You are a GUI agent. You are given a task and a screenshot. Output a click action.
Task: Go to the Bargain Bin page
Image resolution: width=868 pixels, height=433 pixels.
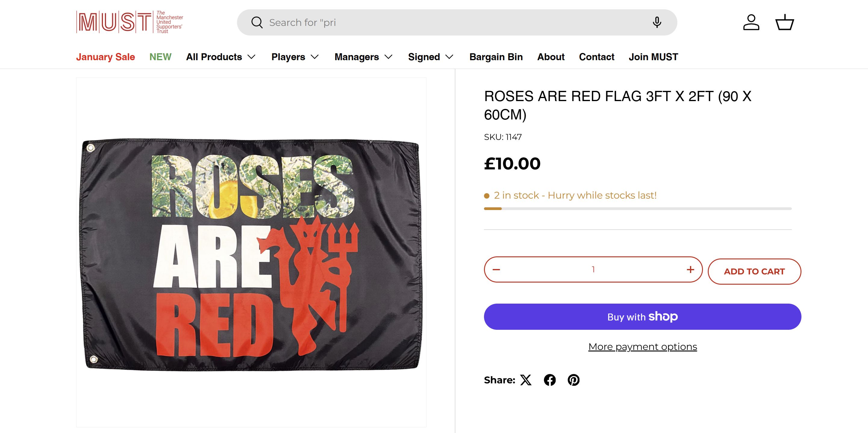(x=496, y=57)
